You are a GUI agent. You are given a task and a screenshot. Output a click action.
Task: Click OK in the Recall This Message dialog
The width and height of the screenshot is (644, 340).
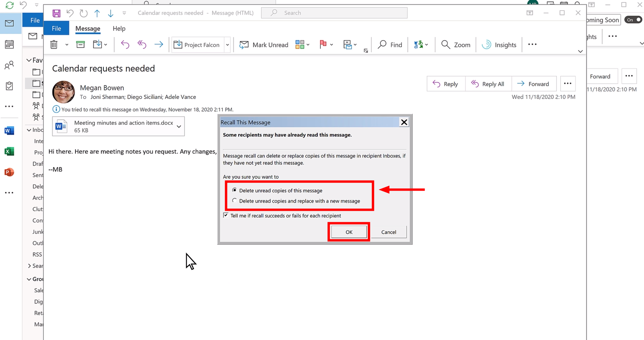click(349, 232)
